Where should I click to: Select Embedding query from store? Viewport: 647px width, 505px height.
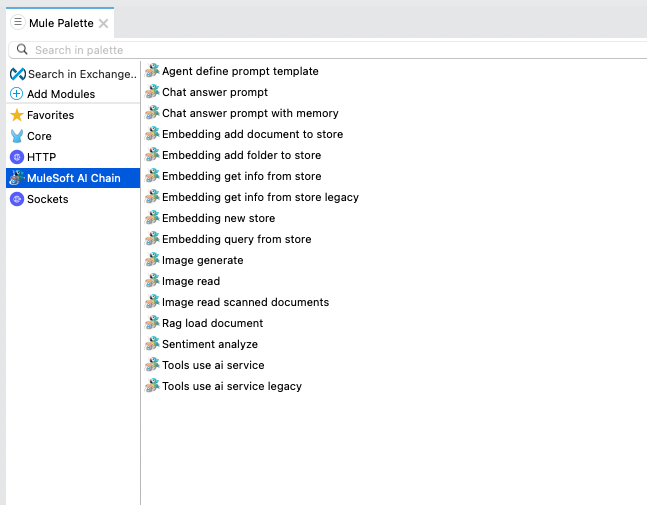click(236, 239)
